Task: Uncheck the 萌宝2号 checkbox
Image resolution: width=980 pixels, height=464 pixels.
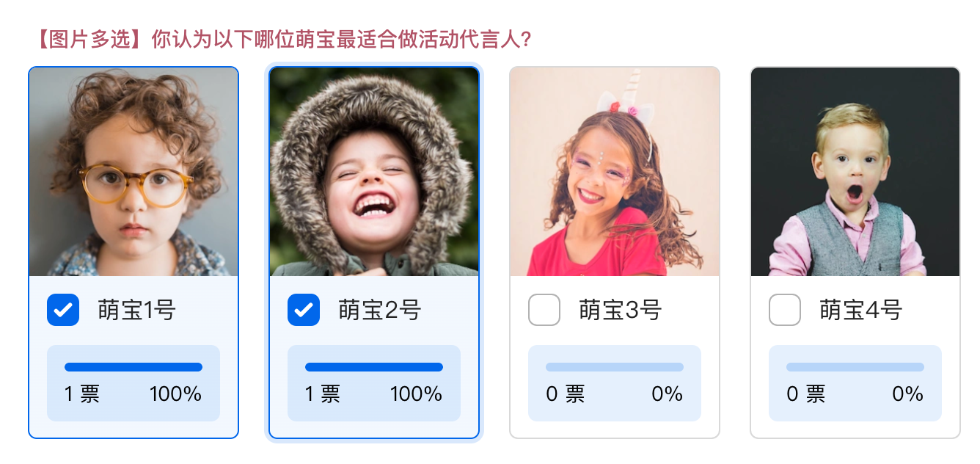Action: 304,310
